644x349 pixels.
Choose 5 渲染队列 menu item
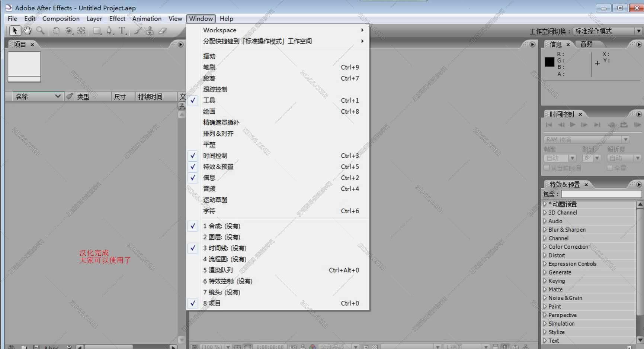click(x=278, y=270)
